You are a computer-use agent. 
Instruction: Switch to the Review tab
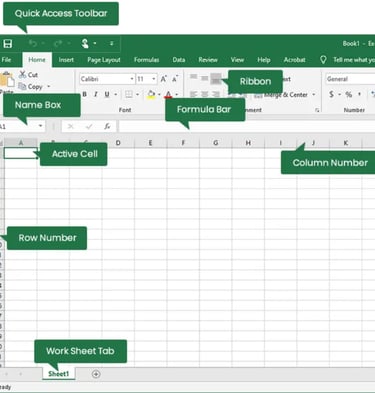click(x=208, y=60)
